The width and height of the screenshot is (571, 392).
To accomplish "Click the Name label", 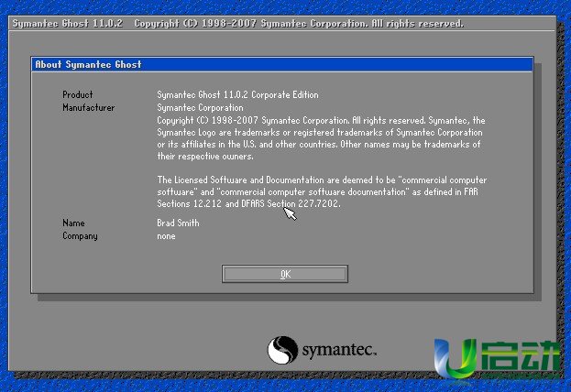I will [x=73, y=223].
